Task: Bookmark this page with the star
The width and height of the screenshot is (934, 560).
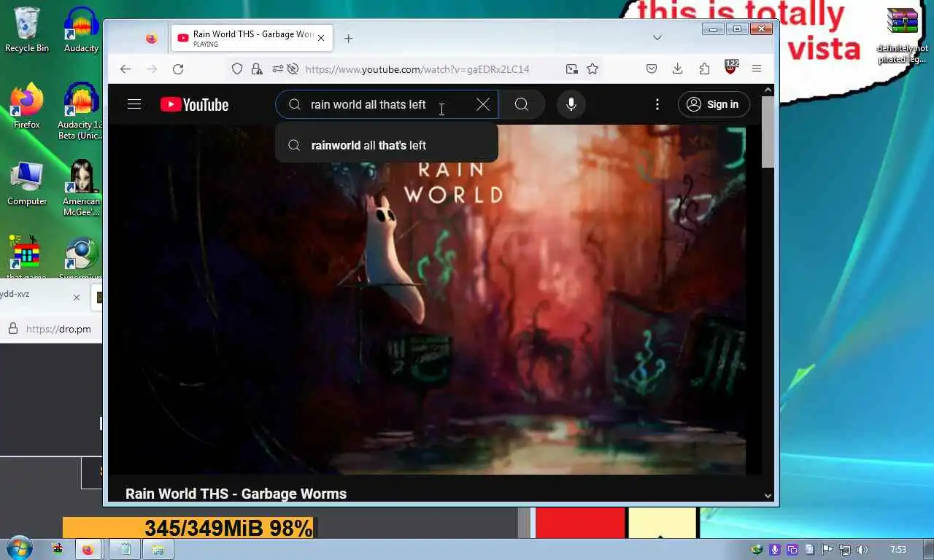Action: pos(593,69)
